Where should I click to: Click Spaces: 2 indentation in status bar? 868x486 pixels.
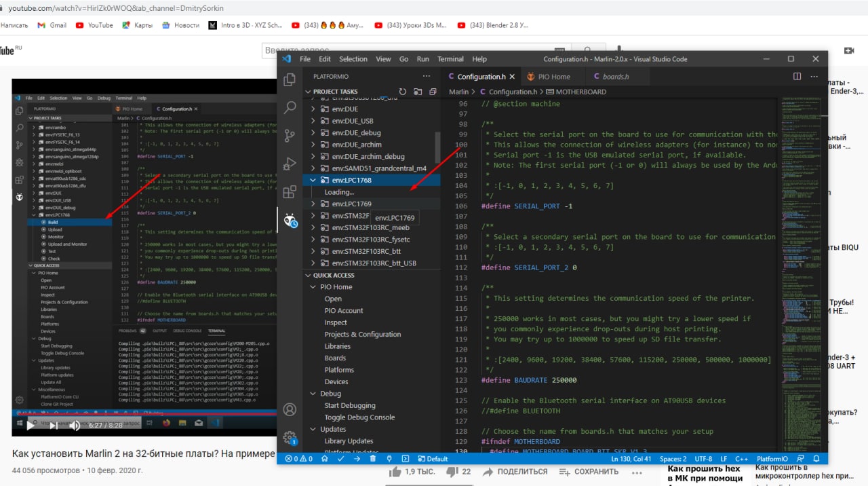coord(673,459)
